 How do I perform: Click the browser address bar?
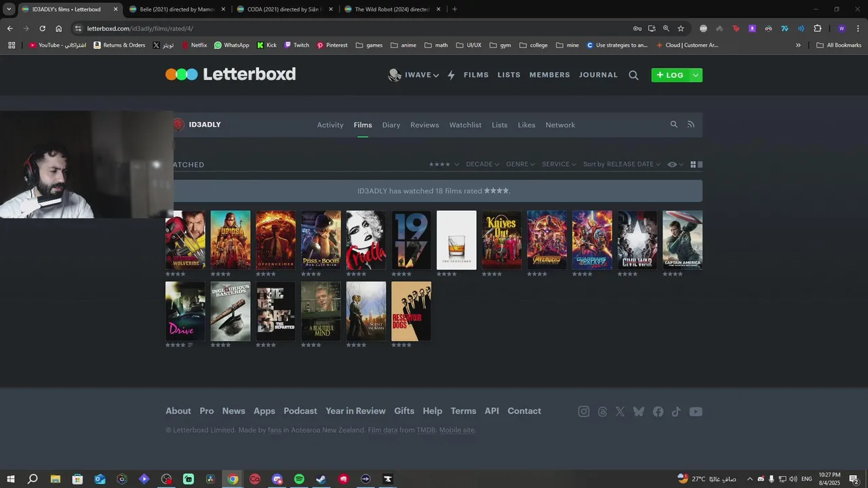[x=353, y=28]
